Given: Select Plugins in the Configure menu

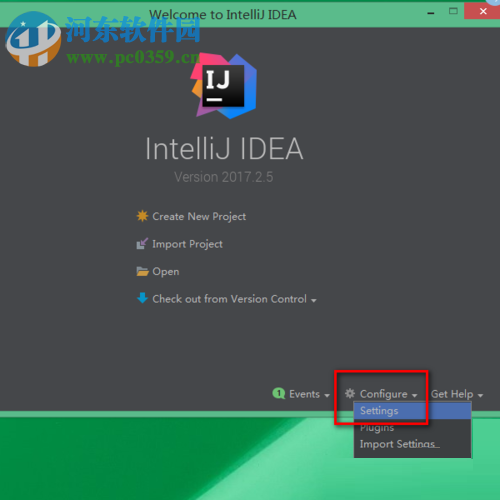Looking at the screenshot, I should (x=412, y=427).
